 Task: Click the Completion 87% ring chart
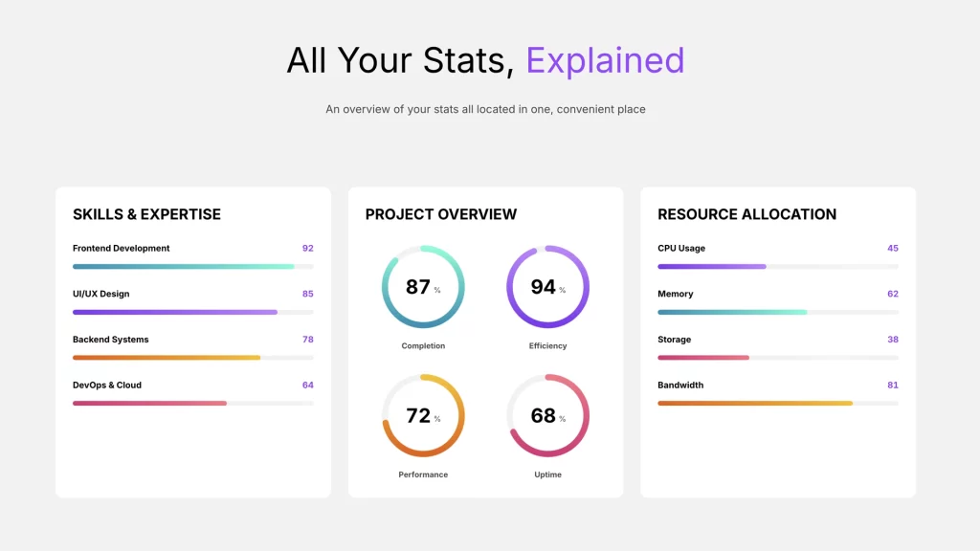423,287
